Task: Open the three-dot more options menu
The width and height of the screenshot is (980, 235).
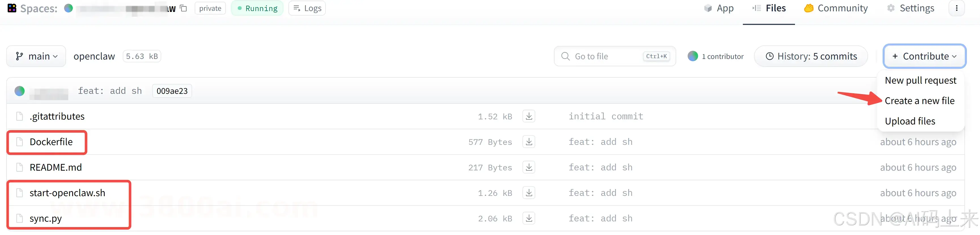Action: point(956,8)
